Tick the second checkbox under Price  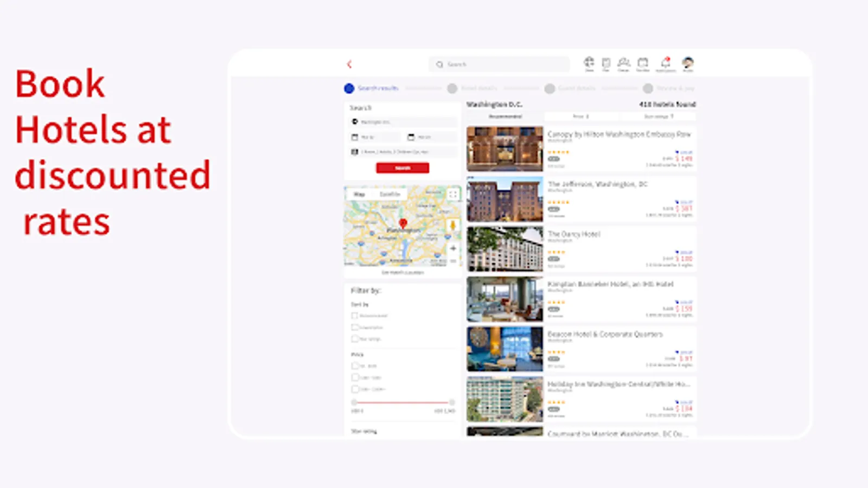pyautogui.click(x=355, y=377)
